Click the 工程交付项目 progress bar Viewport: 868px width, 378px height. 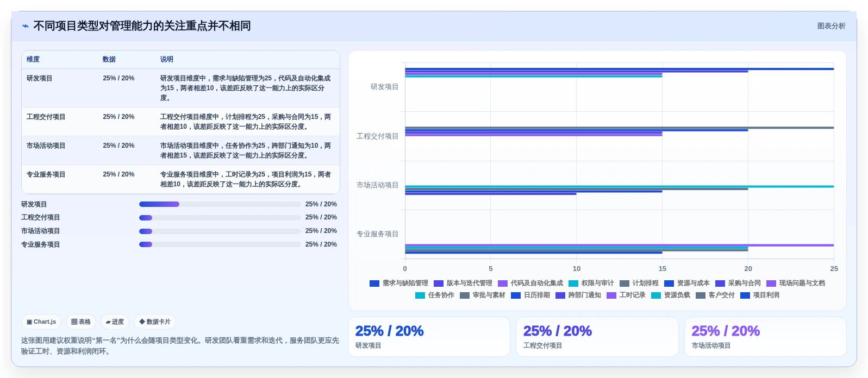[220, 218]
